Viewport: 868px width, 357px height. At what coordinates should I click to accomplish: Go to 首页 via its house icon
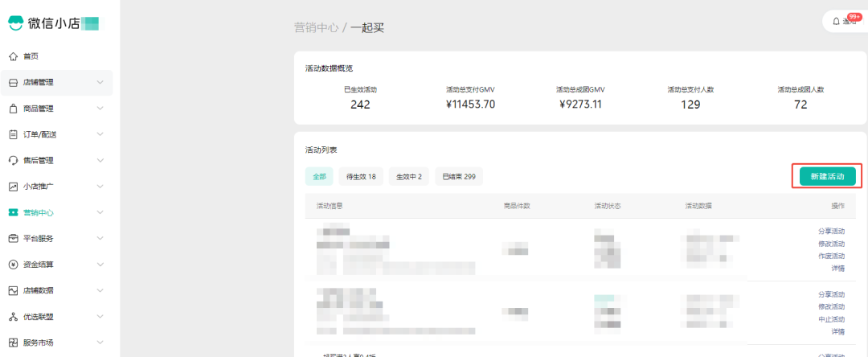click(14, 56)
